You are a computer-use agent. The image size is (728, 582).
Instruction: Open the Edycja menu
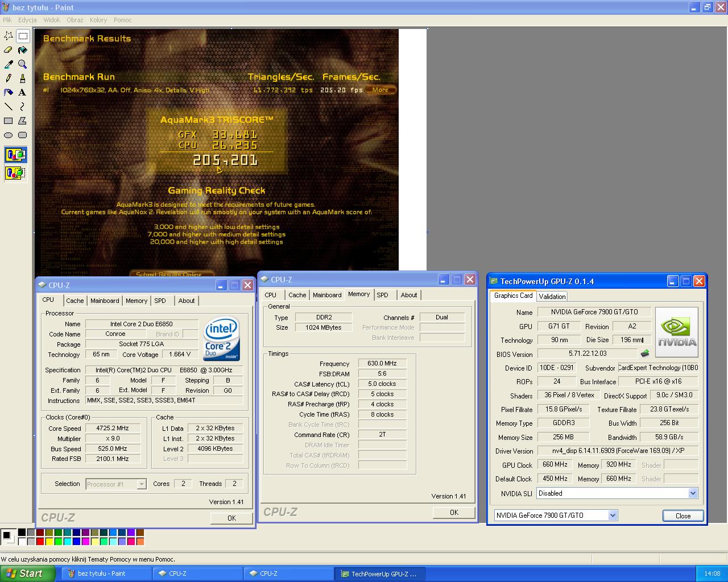[x=27, y=20]
